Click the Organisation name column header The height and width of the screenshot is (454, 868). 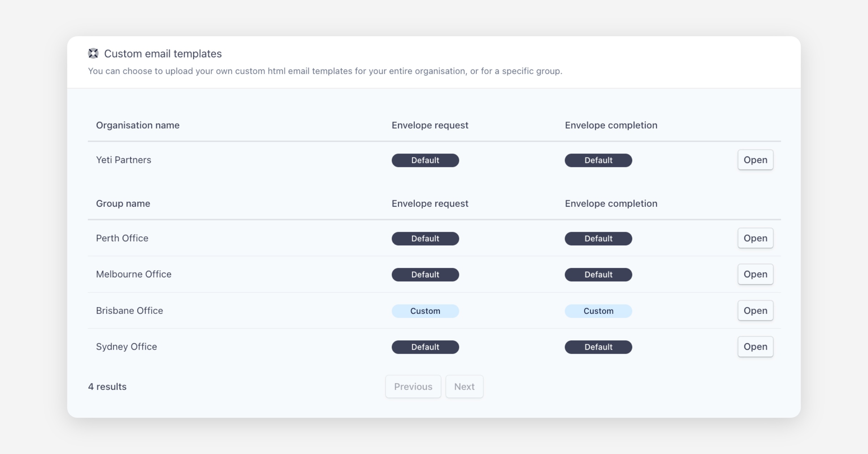[x=138, y=125]
